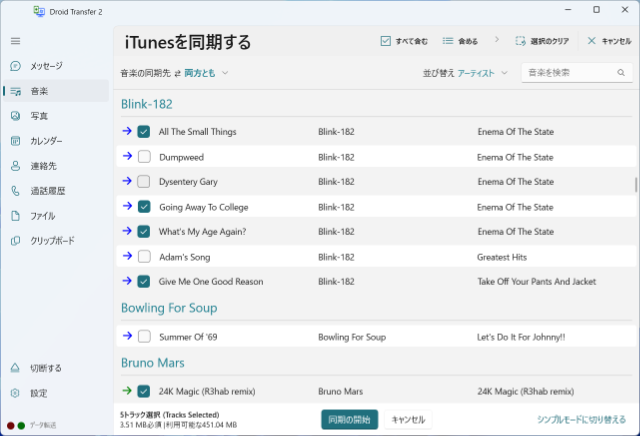
Task: Open the hamburger navigation menu
Action: [x=16, y=41]
